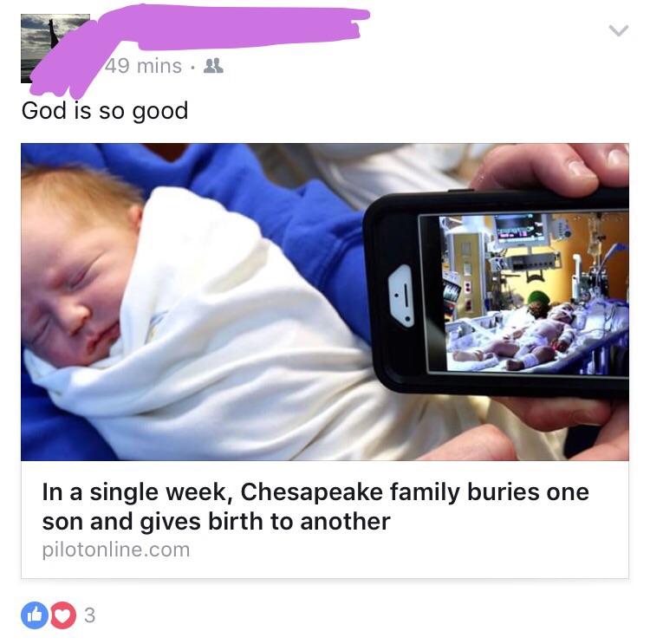Click the friends audience icon beside timestamp
Viewport: 650px width, 644px height.
click(213, 66)
